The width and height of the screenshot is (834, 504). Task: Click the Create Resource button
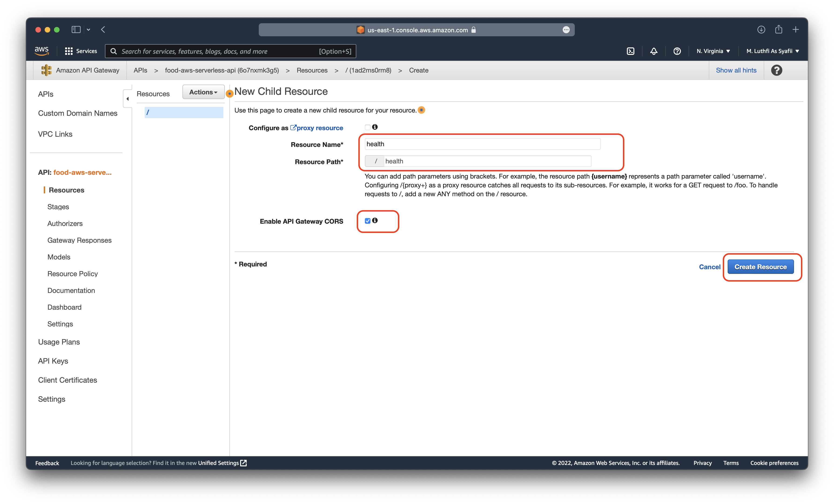tap(760, 267)
